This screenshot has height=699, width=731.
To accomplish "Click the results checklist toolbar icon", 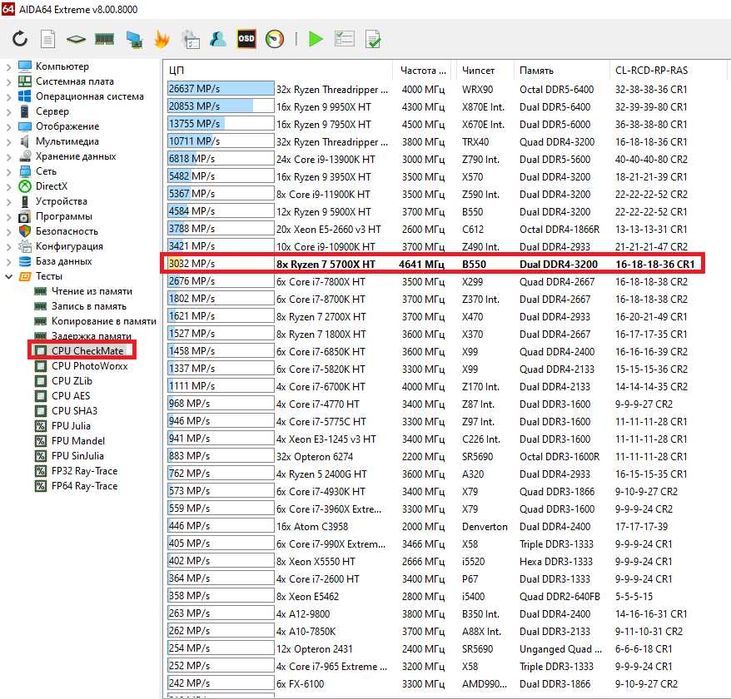I will (x=345, y=39).
